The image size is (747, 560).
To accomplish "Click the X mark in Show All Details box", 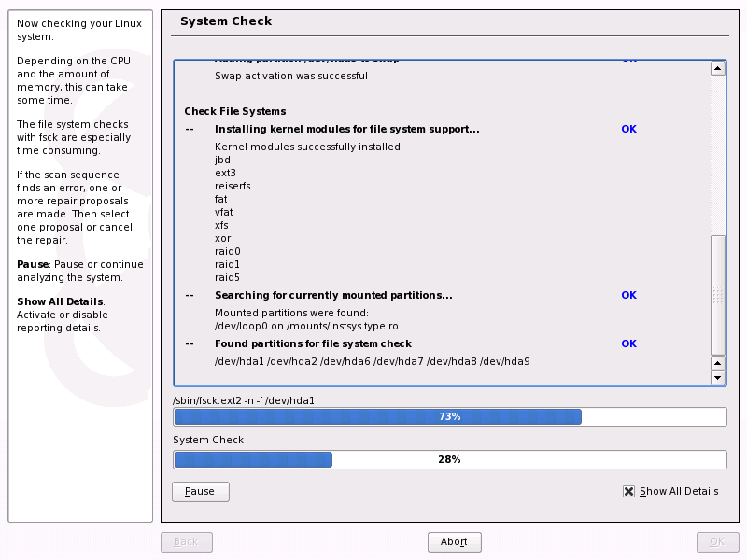I will tap(629, 491).
